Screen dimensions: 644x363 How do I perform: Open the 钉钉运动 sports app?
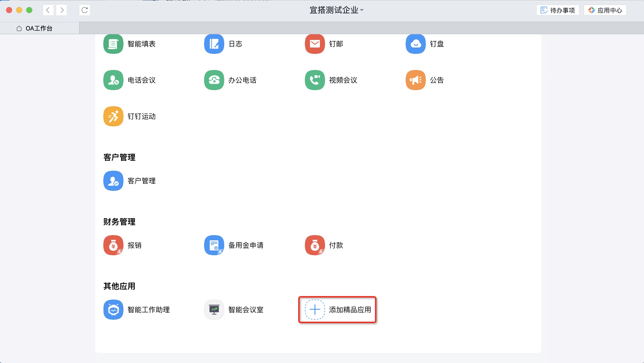[x=113, y=116]
